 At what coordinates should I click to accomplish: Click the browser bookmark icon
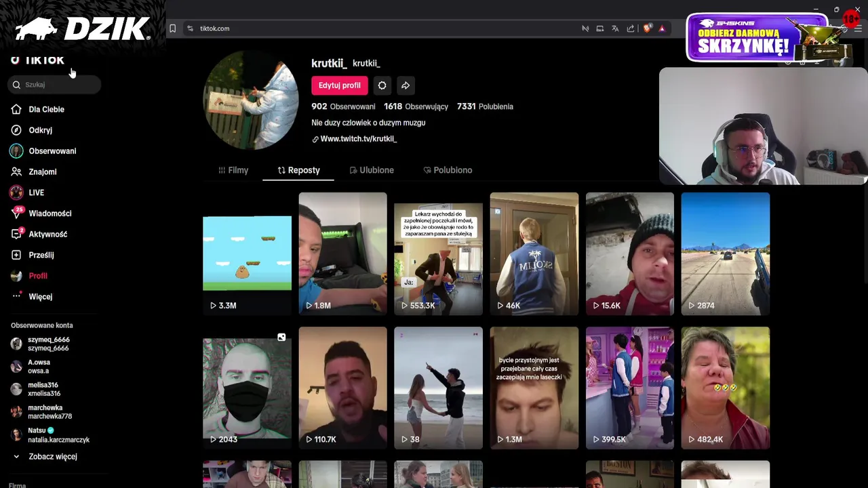point(172,28)
